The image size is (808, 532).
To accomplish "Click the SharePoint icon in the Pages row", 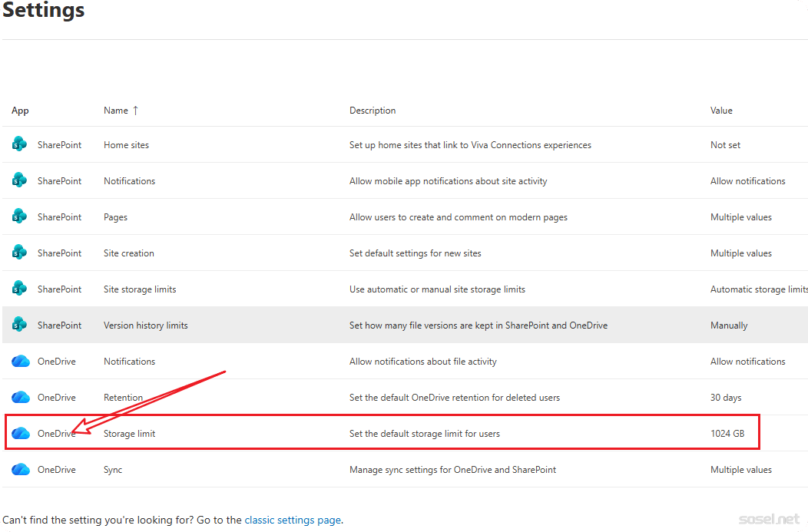I will (20, 216).
